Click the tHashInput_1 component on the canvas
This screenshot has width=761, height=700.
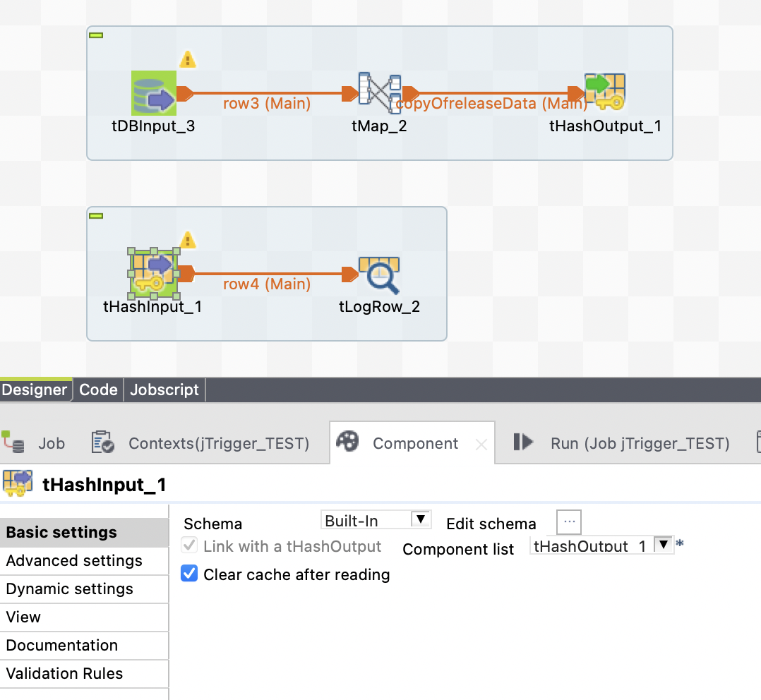pos(153,273)
